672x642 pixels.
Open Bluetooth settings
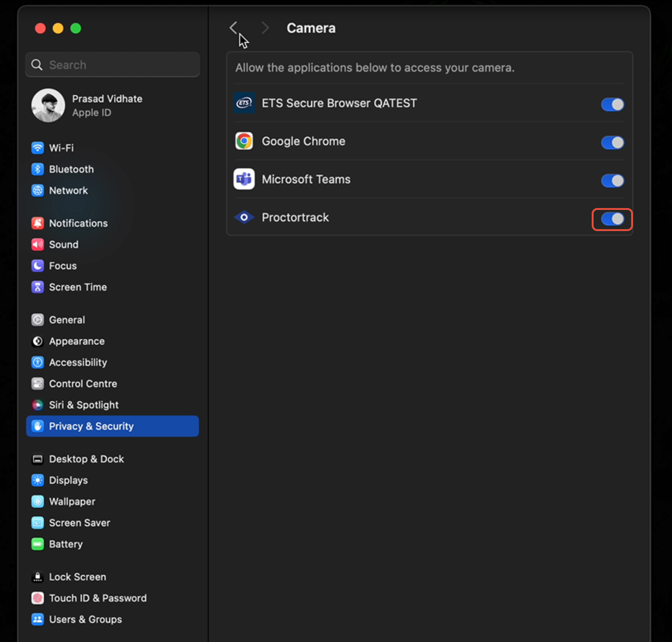point(71,169)
